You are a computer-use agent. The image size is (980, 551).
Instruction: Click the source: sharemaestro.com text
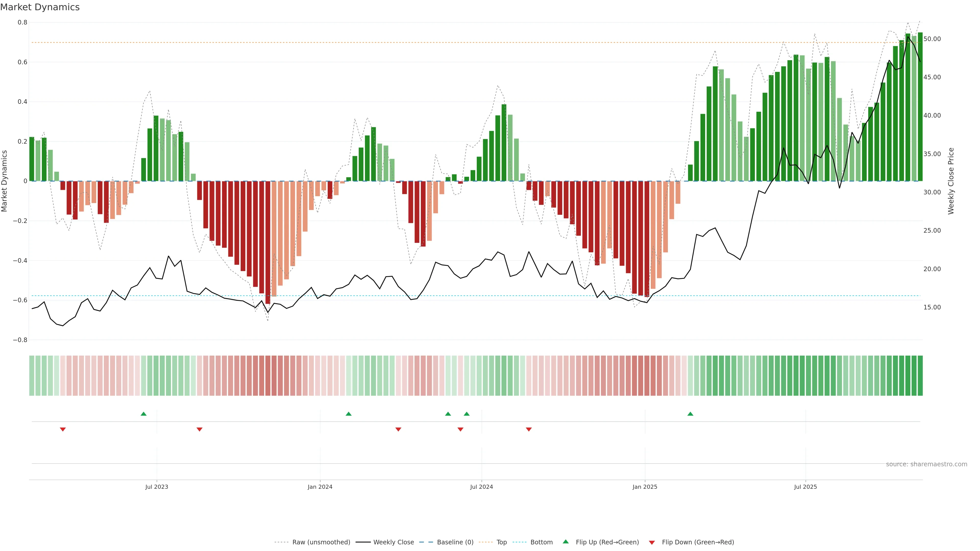coord(926,464)
